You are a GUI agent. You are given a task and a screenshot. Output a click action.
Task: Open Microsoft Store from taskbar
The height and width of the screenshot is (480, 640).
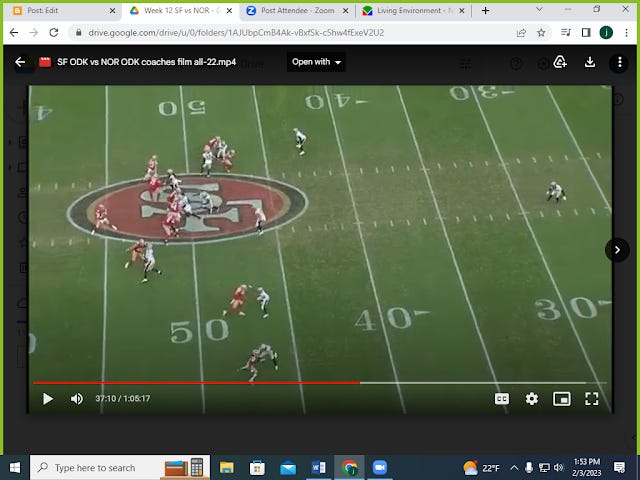coord(257,468)
